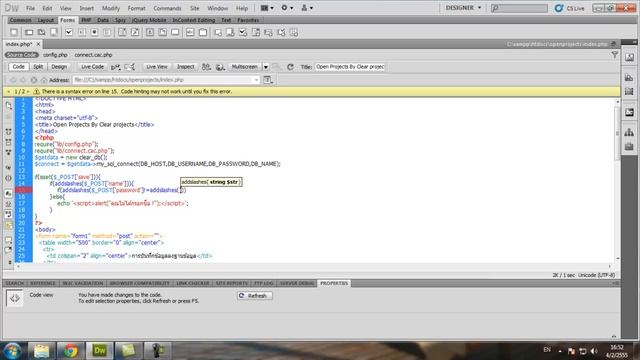
Task: Open Preview in Browser dropdown
Action: [220, 67]
